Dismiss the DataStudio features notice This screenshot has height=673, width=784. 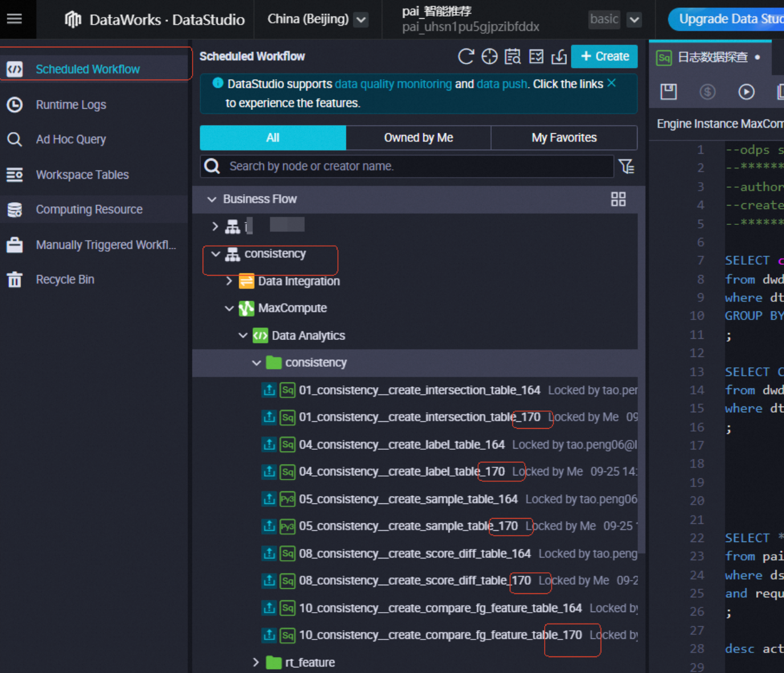[611, 83]
